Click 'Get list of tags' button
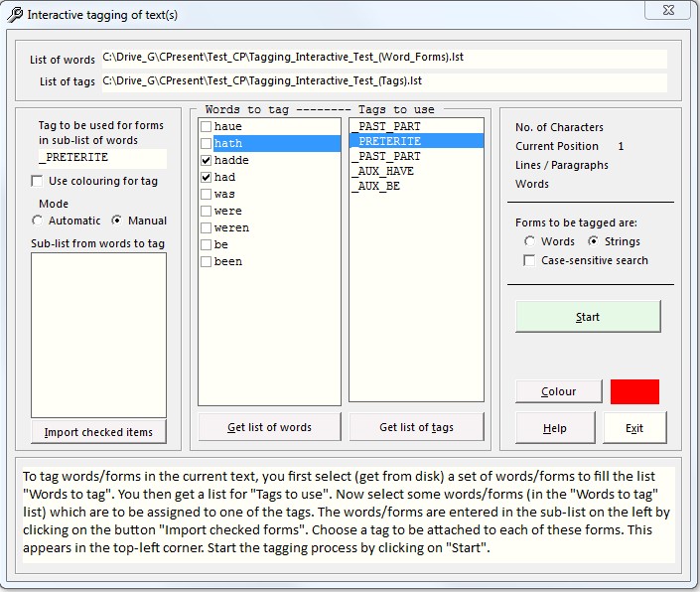The width and height of the screenshot is (700, 592). [416, 427]
